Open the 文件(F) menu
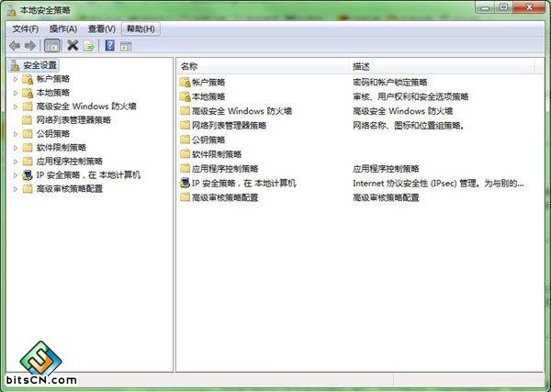551x392 pixels. [26, 28]
